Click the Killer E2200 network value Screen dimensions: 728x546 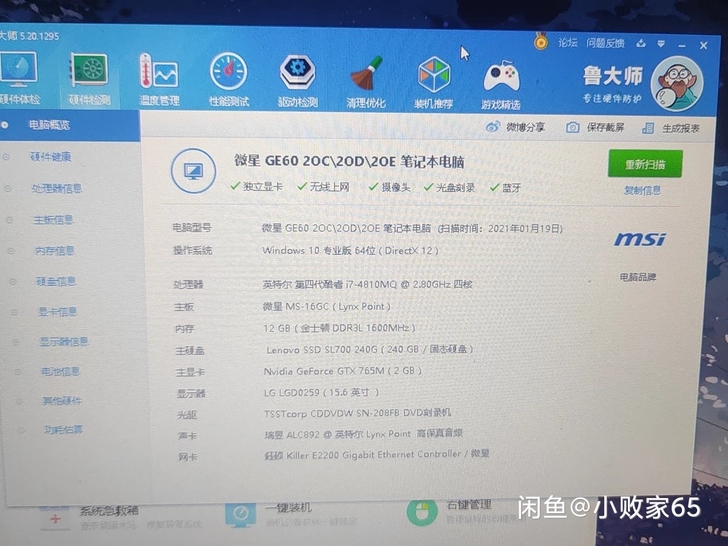point(377,454)
